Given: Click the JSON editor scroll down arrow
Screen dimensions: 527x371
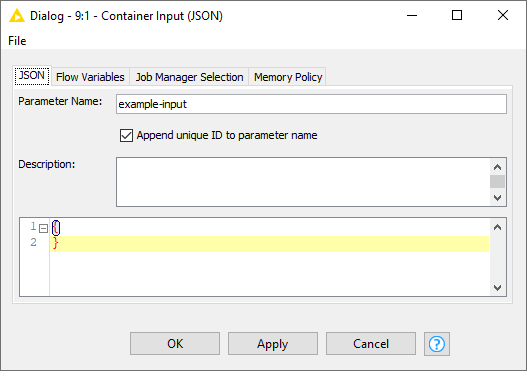Looking at the screenshot, I should click(x=497, y=288).
